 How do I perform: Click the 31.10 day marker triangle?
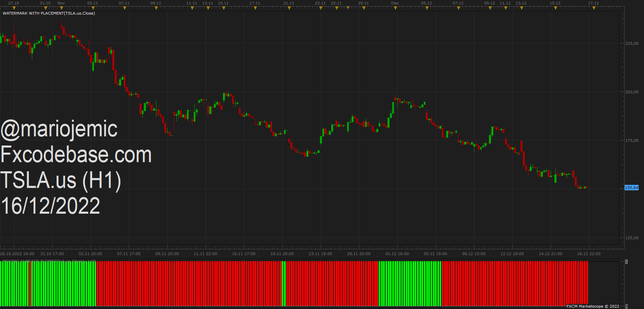(45, 8)
